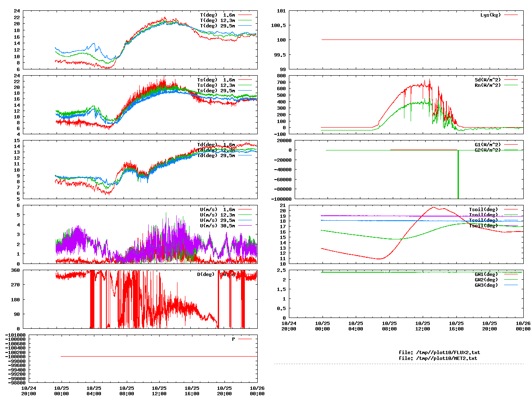Select the 'Sd(W/m^2)' legend label

coord(488,80)
